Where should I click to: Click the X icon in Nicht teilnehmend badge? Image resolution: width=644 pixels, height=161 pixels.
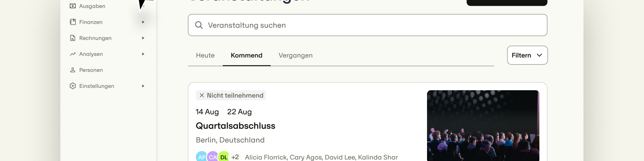point(202,95)
